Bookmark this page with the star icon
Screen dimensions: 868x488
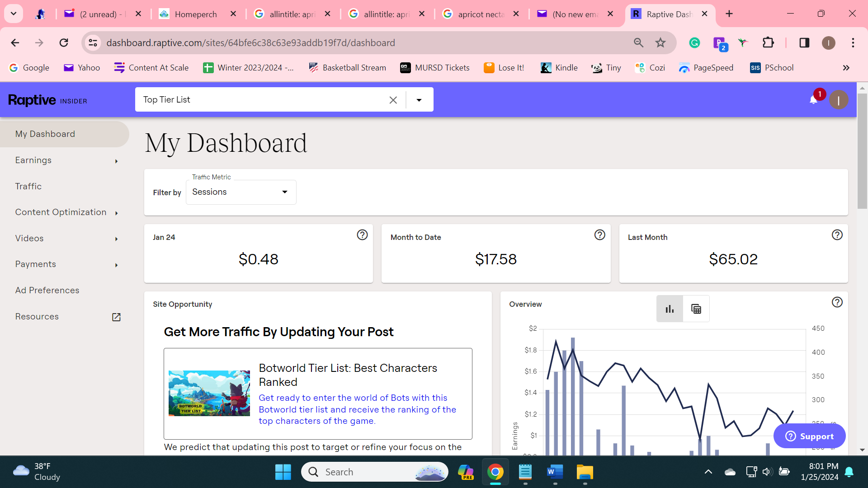[660, 43]
